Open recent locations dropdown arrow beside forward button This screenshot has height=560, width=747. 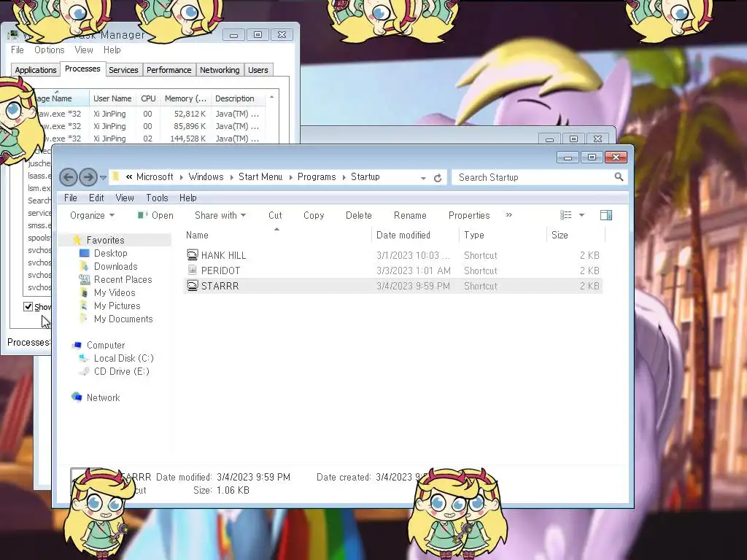(103, 178)
